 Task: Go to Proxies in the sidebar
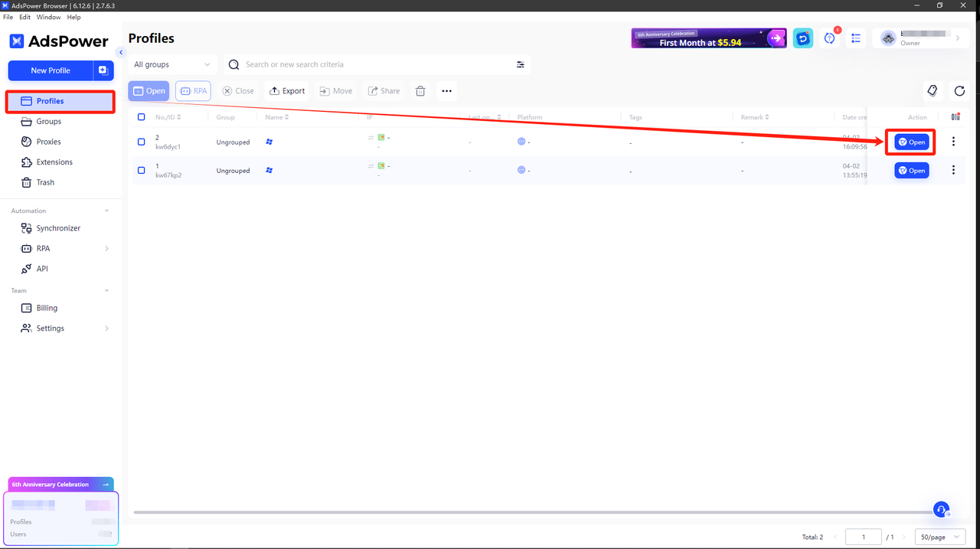48,142
